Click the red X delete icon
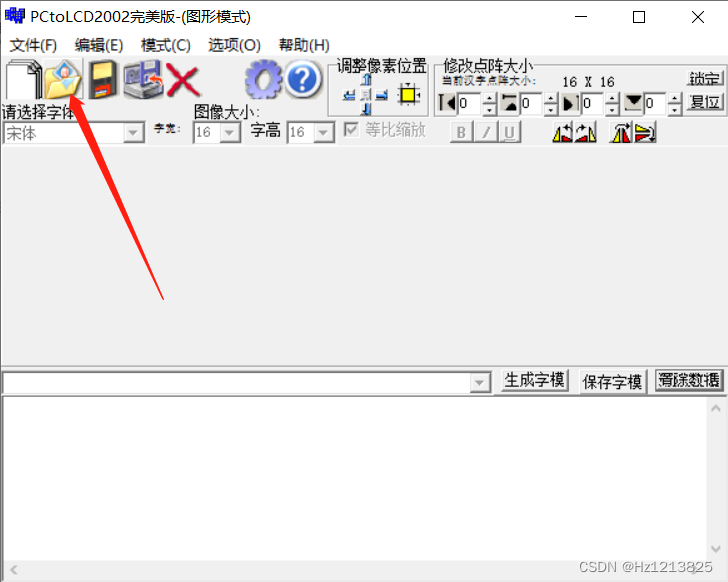Image resolution: width=728 pixels, height=582 pixels. point(182,80)
